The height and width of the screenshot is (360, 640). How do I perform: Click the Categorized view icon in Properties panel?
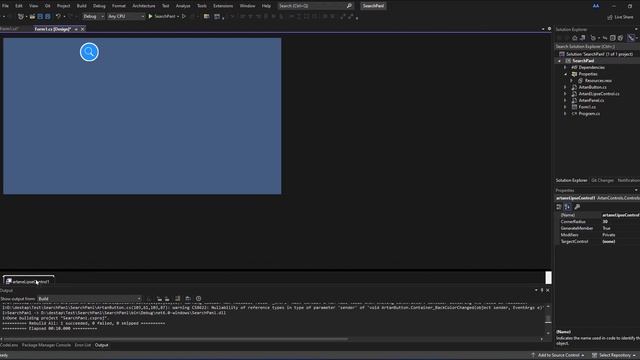coord(559,207)
